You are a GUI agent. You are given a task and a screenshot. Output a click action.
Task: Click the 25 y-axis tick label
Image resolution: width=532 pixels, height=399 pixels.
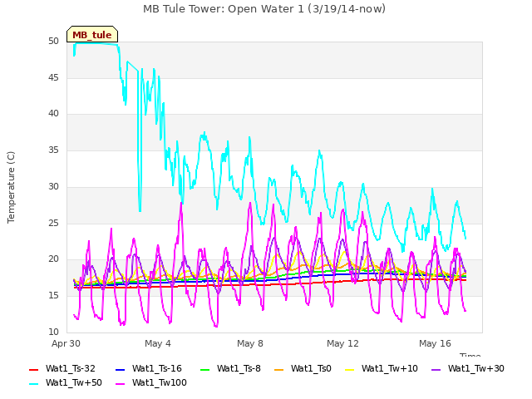(x=53, y=223)
